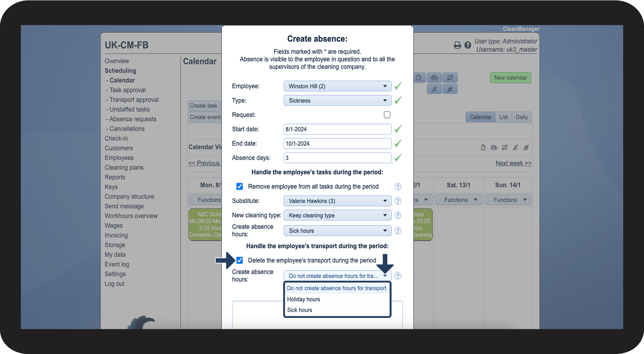
Task: Open Reports in the sidebar
Action: (115, 177)
